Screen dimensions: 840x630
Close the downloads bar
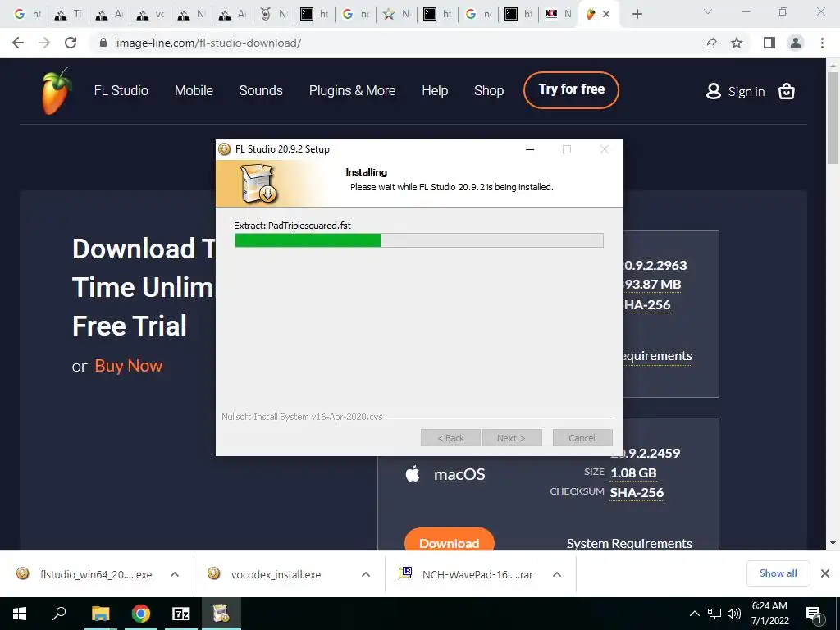[825, 573]
